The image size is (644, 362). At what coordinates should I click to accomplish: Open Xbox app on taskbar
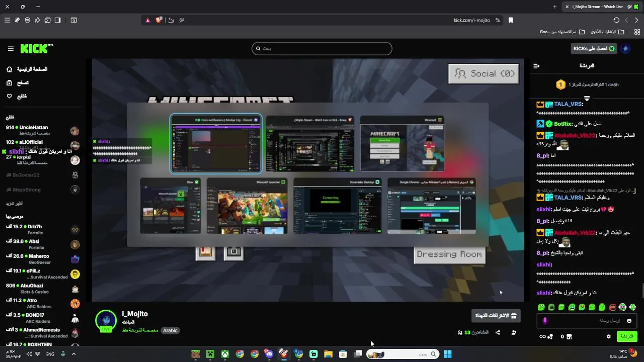225,354
